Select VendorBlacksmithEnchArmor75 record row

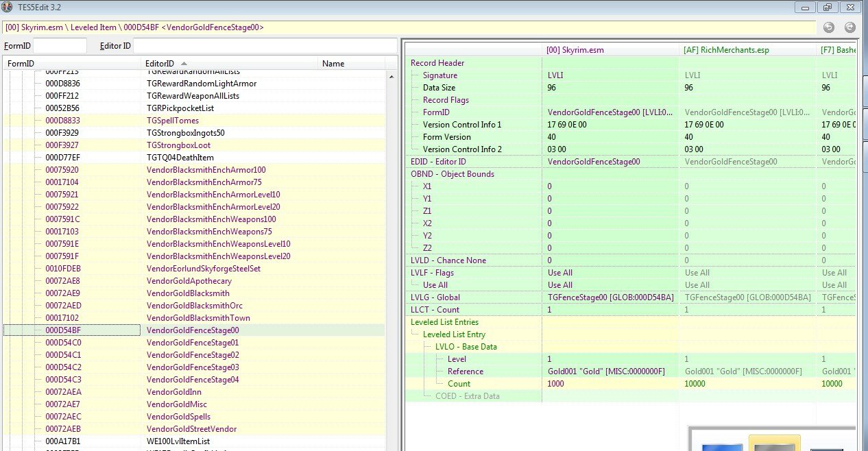tap(195, 182)
